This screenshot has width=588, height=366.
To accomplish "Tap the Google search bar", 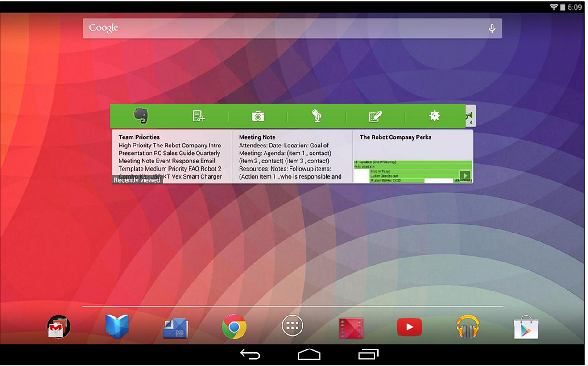I will 292,28.
